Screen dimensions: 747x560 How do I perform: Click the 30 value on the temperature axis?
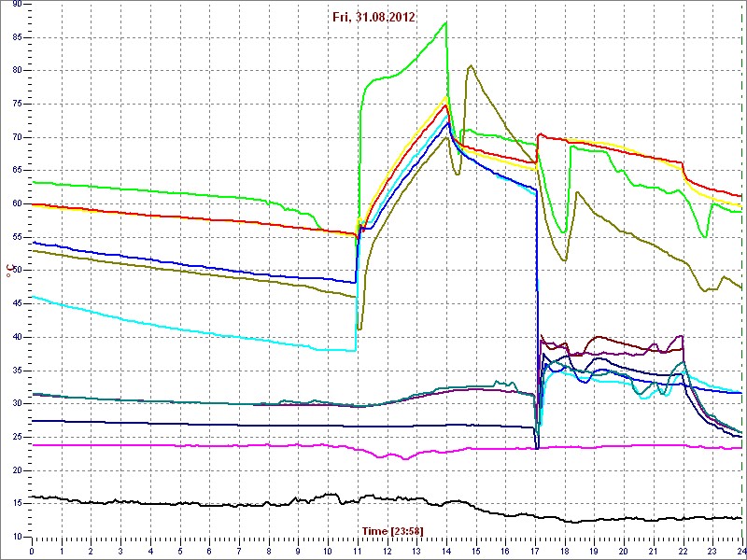(x=17, y=404)
